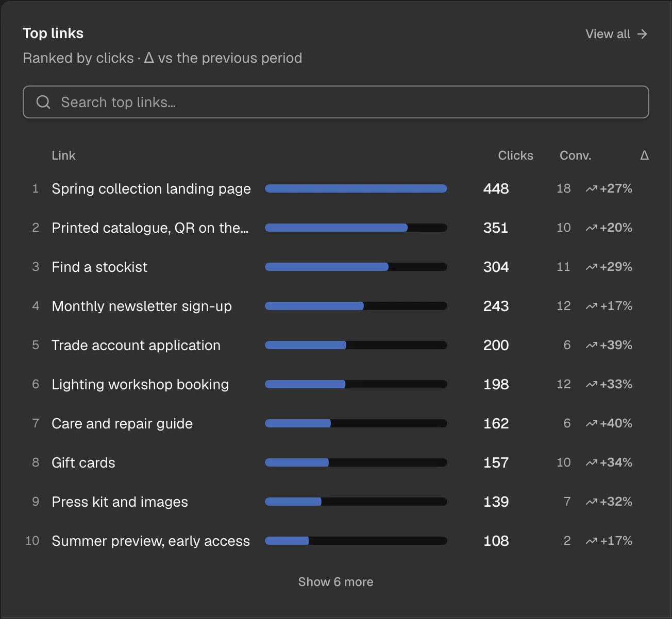Click the +40% change value
Viewport: 672px width, 619px height.
point(616,424)
